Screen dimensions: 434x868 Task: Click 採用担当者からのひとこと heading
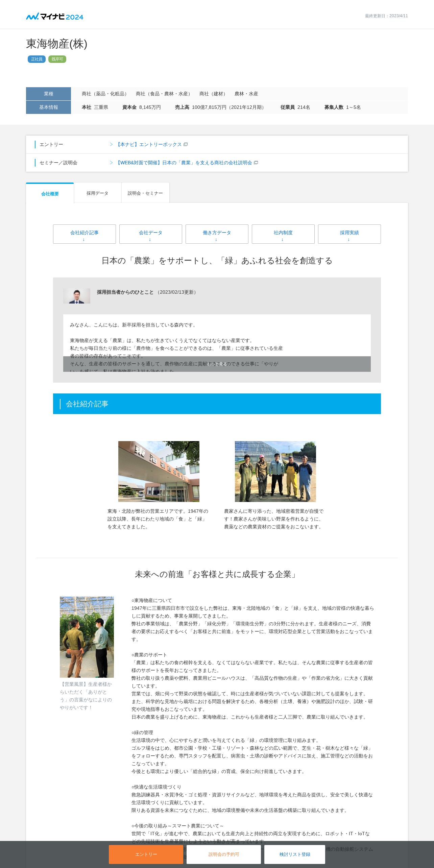pyautogui.click(x=125, y=292)
